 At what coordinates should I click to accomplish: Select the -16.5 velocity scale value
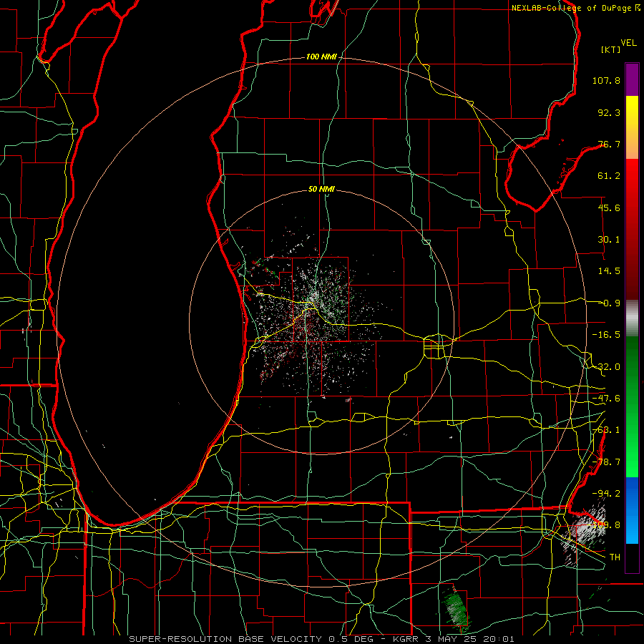(606, 335)
